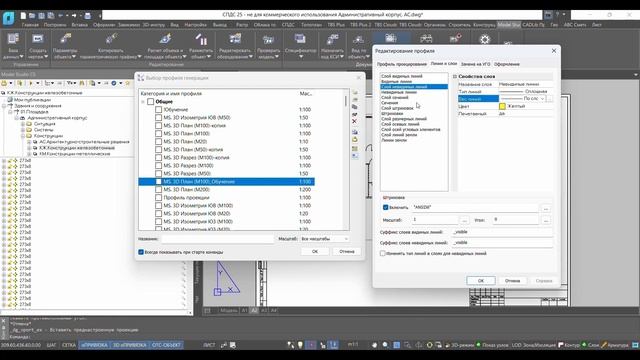
Task: Open dropdown arrow under 'Спецификатор'
Action: coord(300,57)
